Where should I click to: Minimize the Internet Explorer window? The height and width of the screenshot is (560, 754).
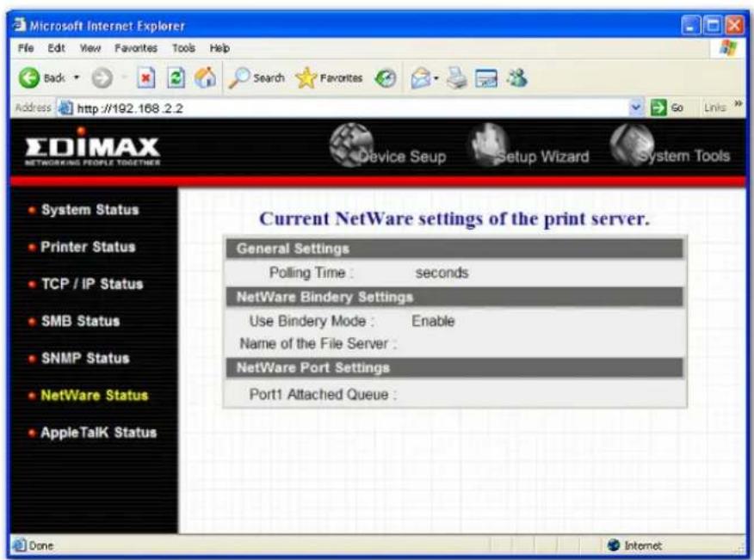click(x=690, y=25)
